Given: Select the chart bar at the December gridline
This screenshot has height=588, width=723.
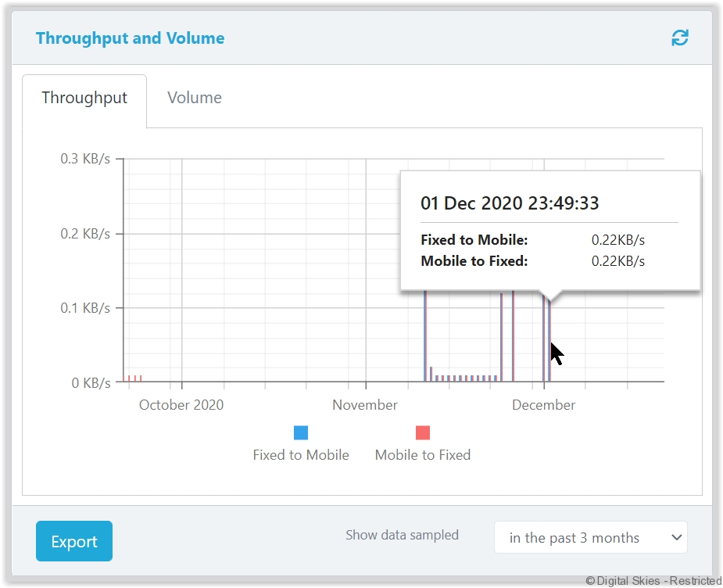Looking at the screenshot, I should coord(544,344).
